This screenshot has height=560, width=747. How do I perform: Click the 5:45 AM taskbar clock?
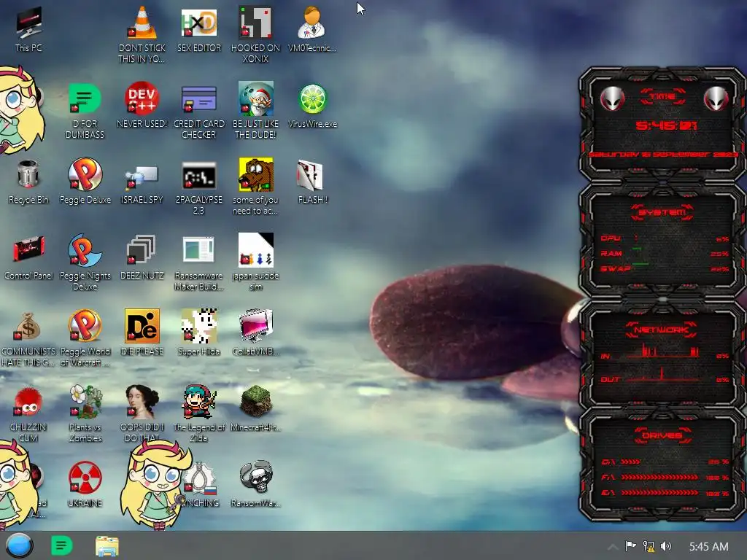click(x=708, y=547)
